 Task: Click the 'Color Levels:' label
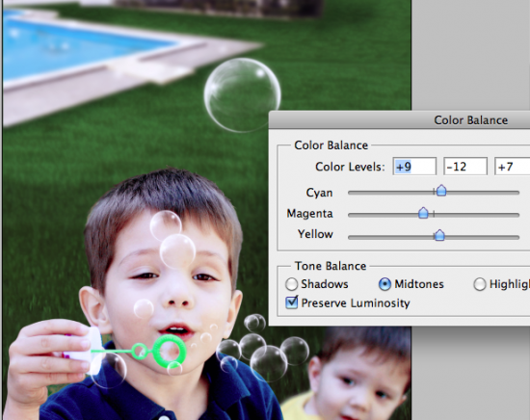click(x=350, y=167)
